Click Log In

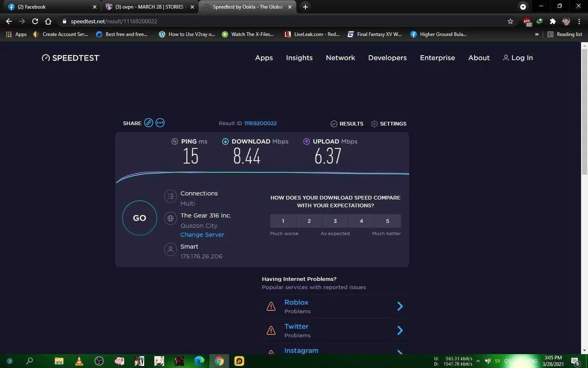point(518,58)
